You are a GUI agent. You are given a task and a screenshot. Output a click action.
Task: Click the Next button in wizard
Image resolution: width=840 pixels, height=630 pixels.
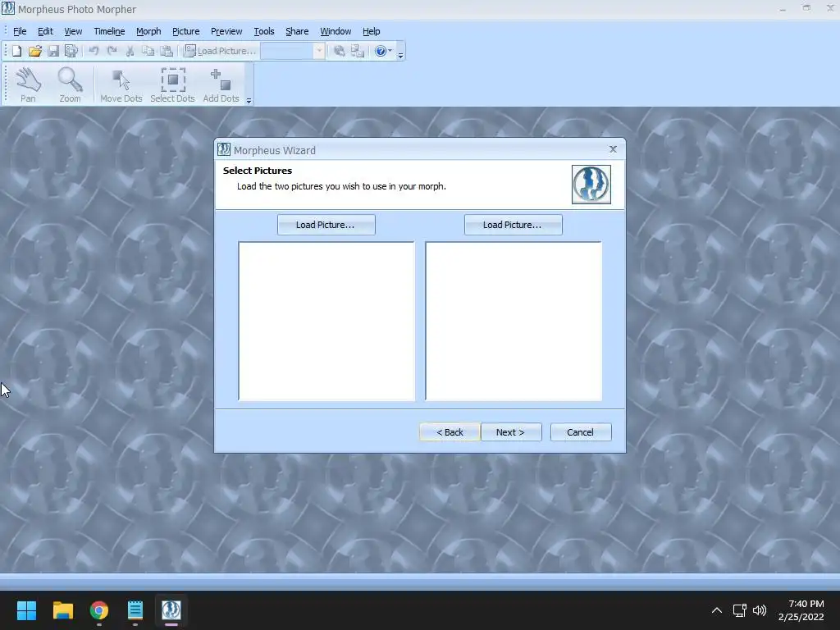pos(511,432)
